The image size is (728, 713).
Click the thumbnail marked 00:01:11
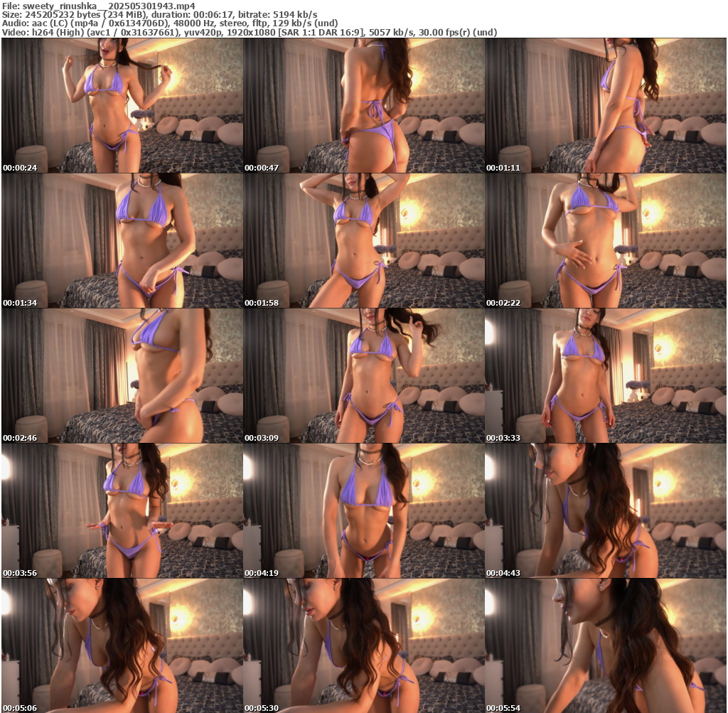606,105
